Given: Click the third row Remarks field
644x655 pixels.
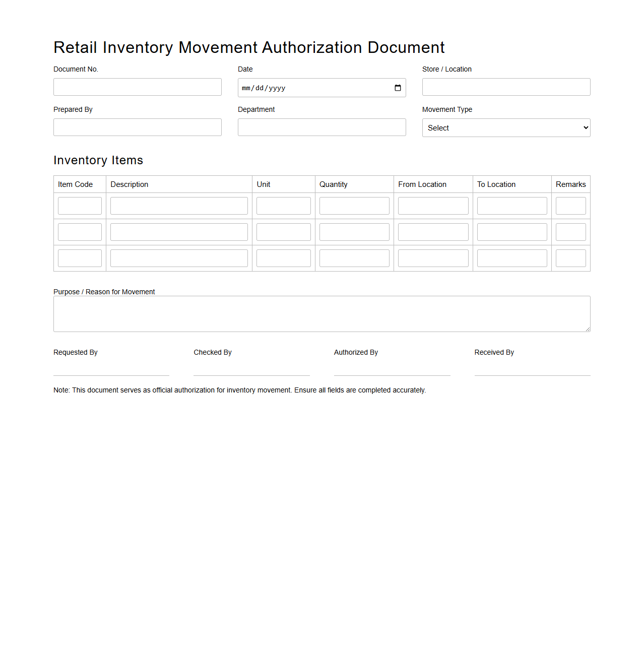Looking at the screenshot, I should point(570,258).
